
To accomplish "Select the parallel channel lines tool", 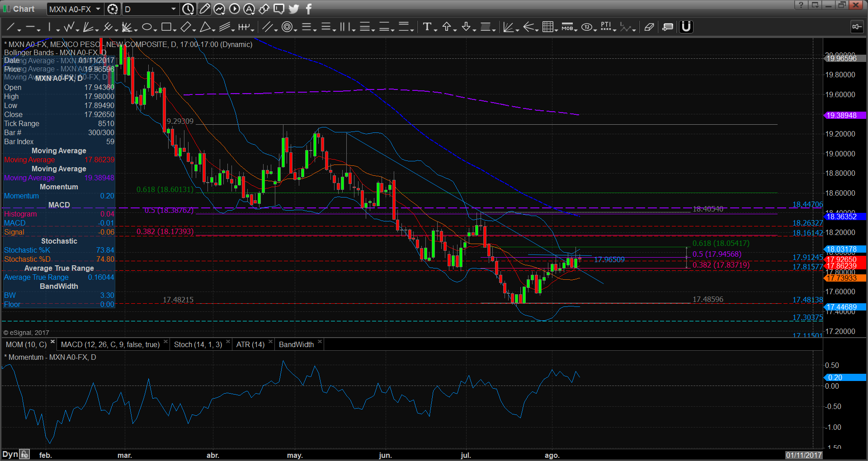I will tap(267, 27).
